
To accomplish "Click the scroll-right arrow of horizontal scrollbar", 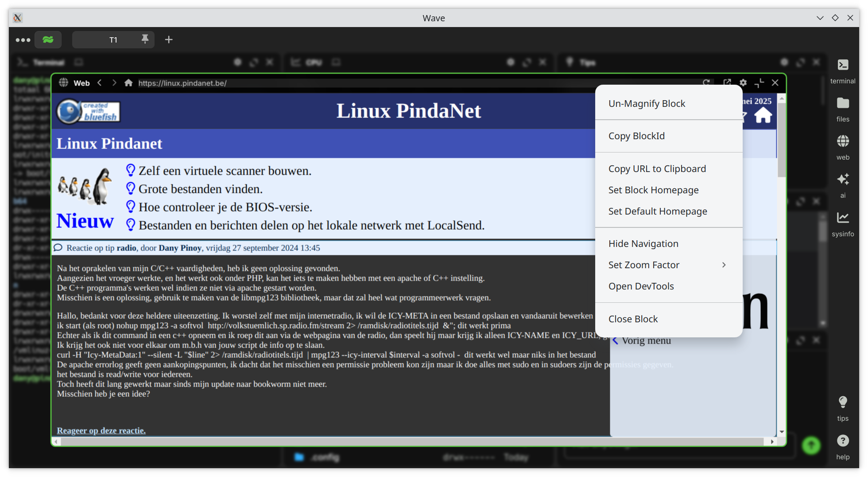I will (x=772, y=442).
